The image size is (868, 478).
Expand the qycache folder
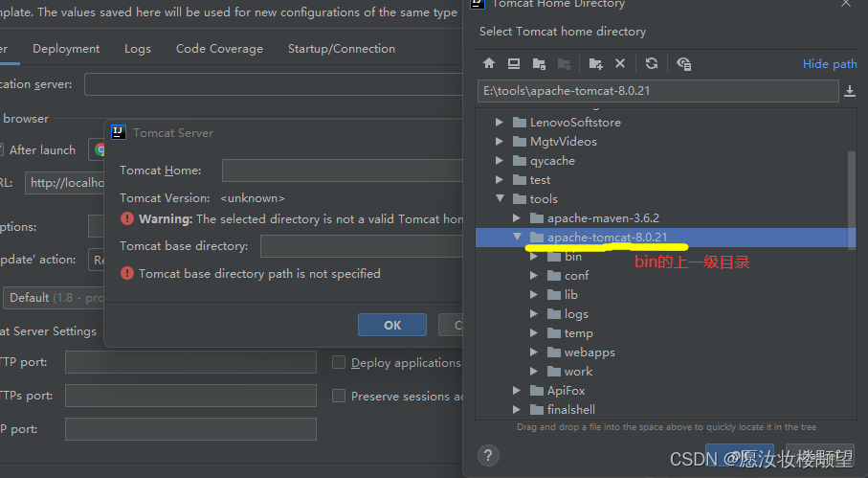500,161
